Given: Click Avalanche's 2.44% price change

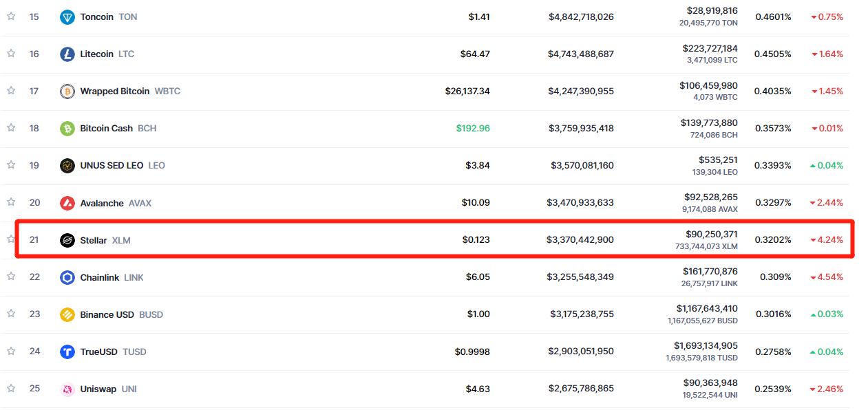Looking at the screenshot, I should (x=827, y=203).
